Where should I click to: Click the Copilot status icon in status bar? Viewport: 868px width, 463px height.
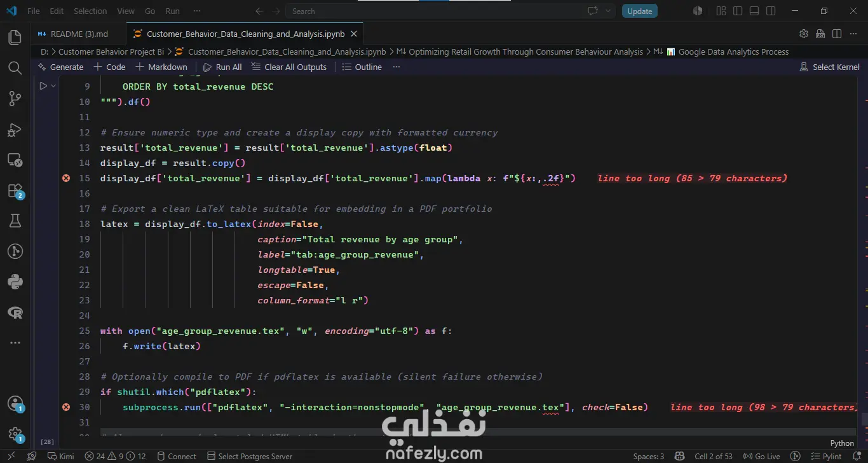[x=680, y=456]
